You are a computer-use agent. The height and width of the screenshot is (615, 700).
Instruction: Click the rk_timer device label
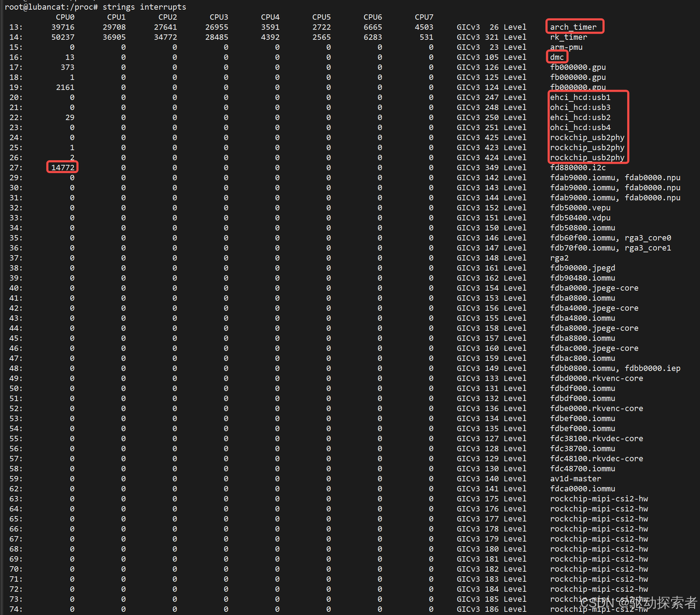pos(569,37)
